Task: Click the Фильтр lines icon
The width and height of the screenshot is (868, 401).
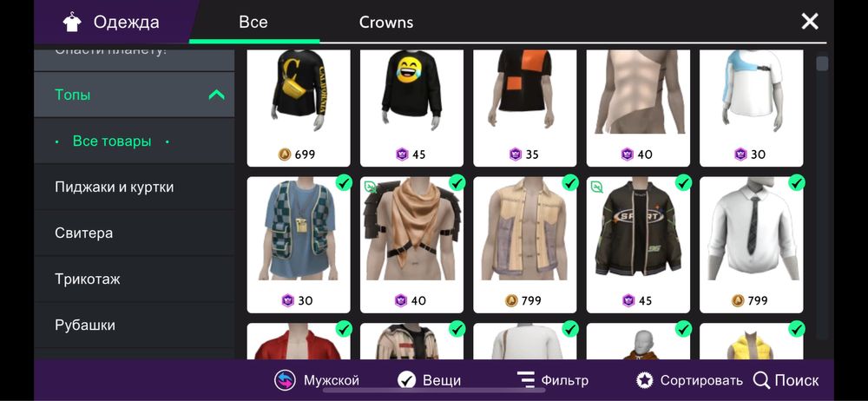Action: 525,380
